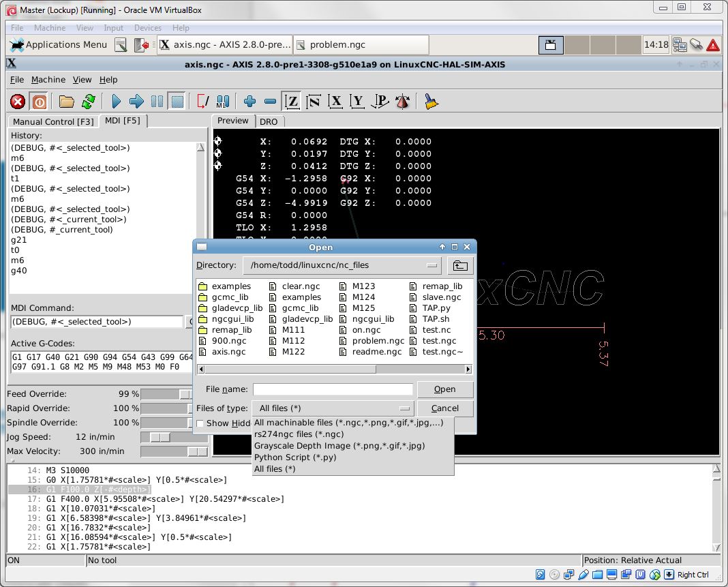
Task: Click the Zoom In plus icon
Action: pos(249,102)
